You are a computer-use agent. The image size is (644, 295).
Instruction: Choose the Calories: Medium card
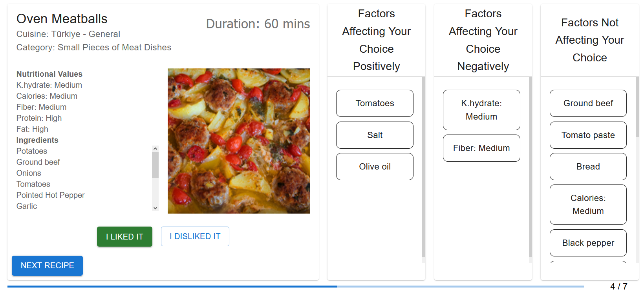588,205
